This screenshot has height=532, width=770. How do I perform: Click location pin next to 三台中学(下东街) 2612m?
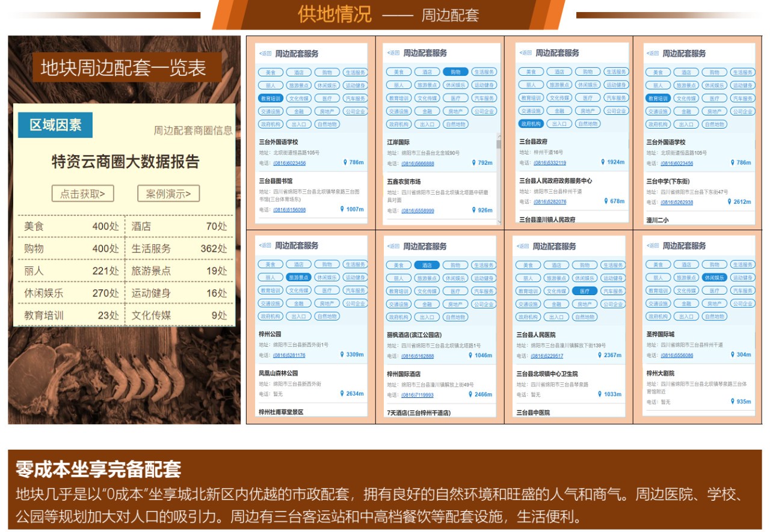tap(730, 203)
